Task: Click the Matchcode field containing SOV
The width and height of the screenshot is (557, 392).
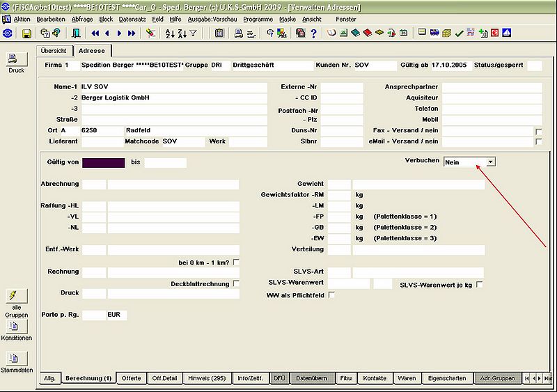Action: (x=183, y=141)
